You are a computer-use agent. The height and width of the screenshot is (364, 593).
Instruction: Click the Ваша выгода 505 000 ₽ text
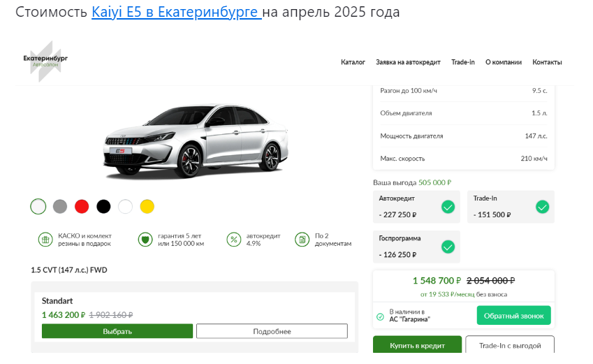[412, 183]
